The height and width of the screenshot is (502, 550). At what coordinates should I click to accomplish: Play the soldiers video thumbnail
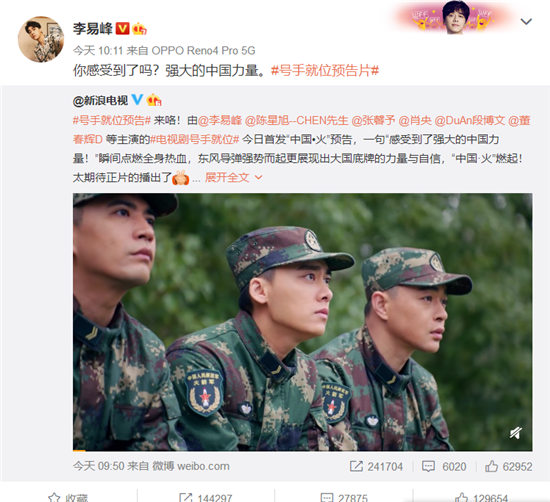[x=302, y=322]
